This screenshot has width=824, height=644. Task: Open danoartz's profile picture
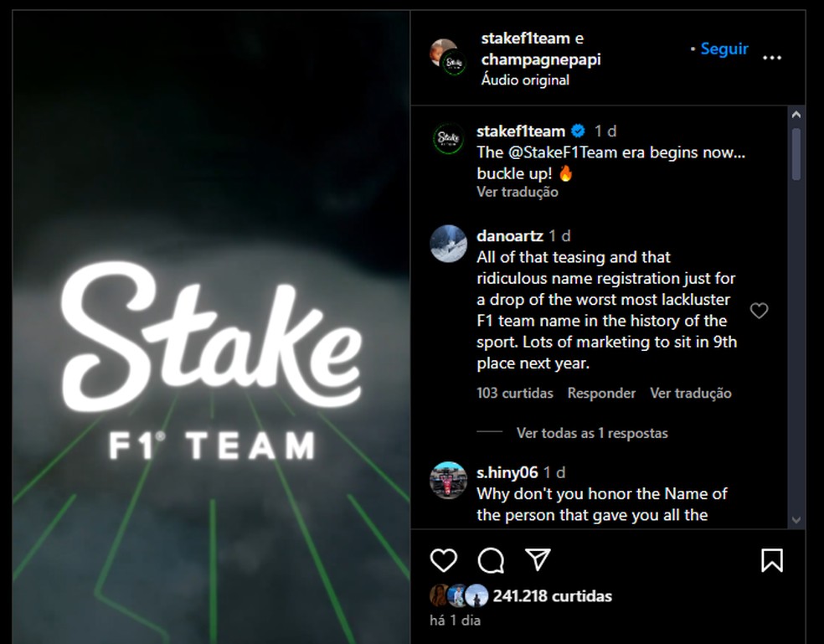tap(448, 244)
